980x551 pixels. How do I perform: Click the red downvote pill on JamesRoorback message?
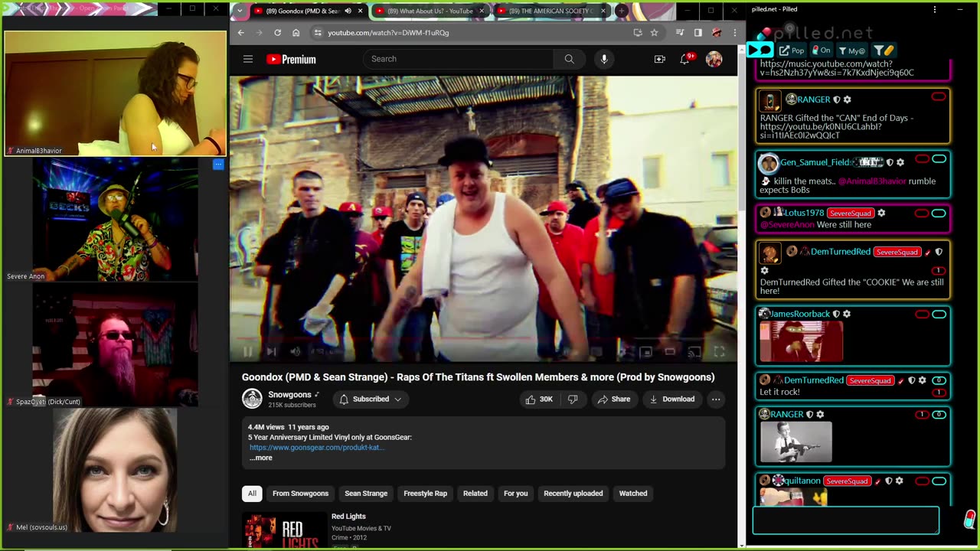click(x=922, y=314)
